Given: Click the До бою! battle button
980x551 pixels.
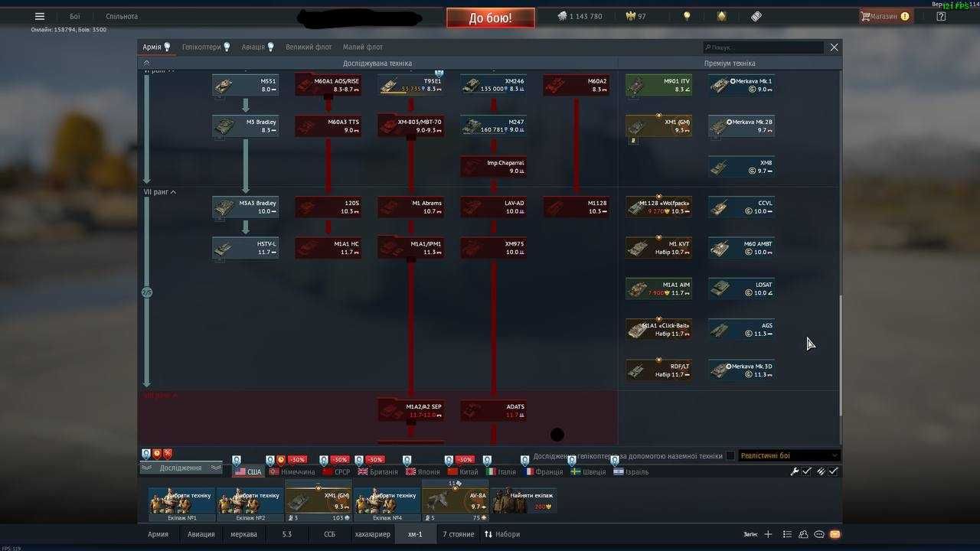Looking at the screenshot, I should [x=491, y=18].
